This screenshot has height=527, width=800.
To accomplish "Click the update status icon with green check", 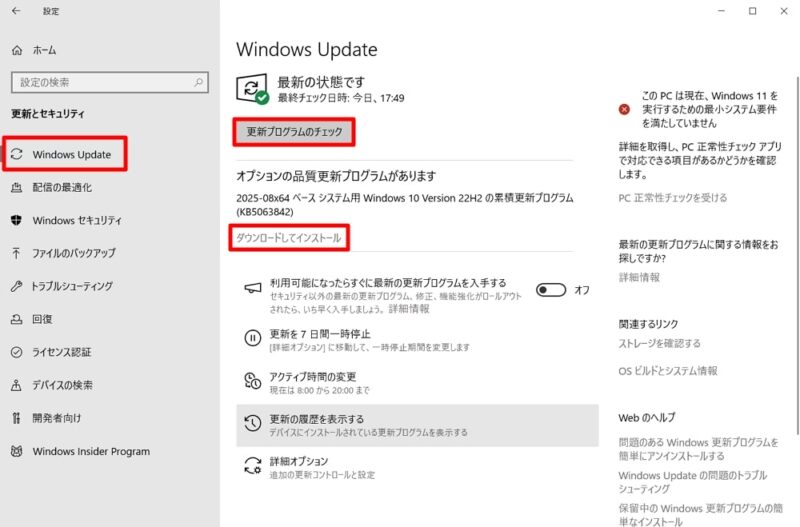I will click(x=253, y=89).
